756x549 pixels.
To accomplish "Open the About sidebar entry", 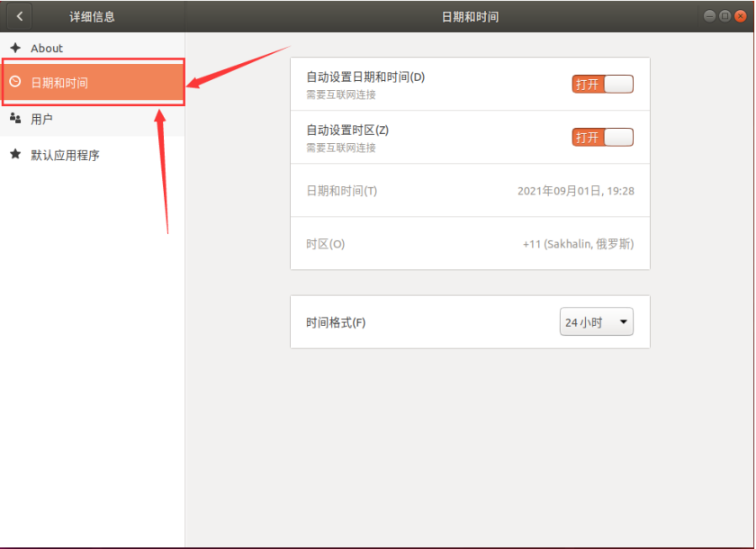I will click(92, 48).
